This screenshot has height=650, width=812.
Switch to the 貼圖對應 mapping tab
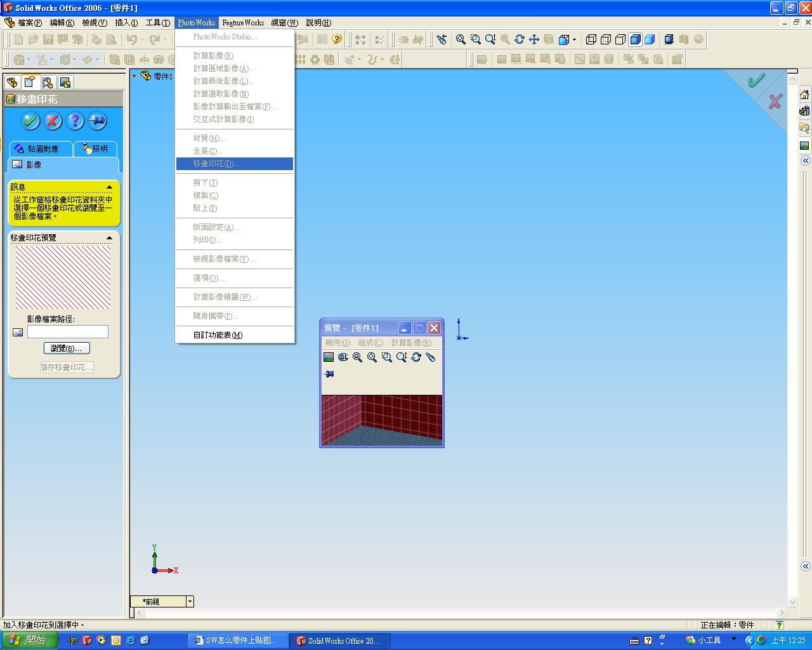coord(41,149)
